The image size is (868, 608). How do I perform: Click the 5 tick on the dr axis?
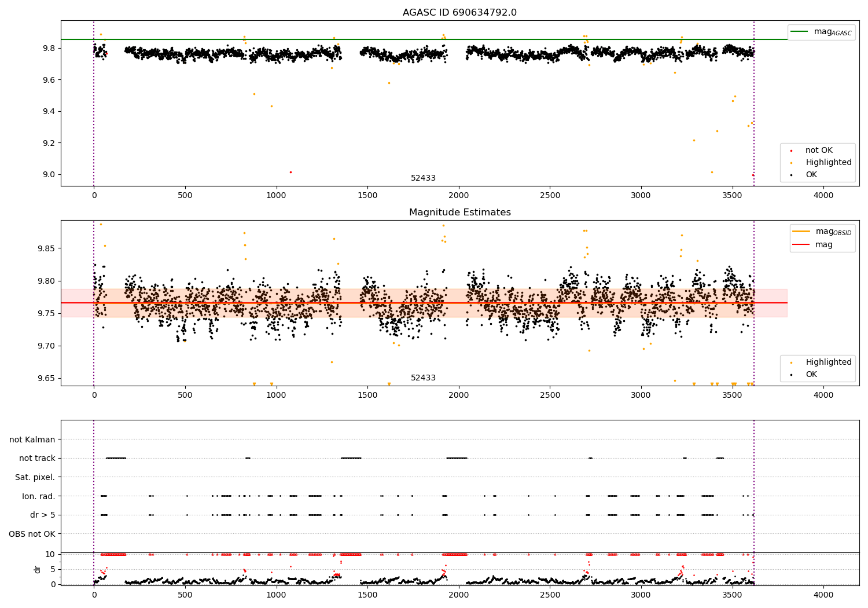(x=53, y=569)
